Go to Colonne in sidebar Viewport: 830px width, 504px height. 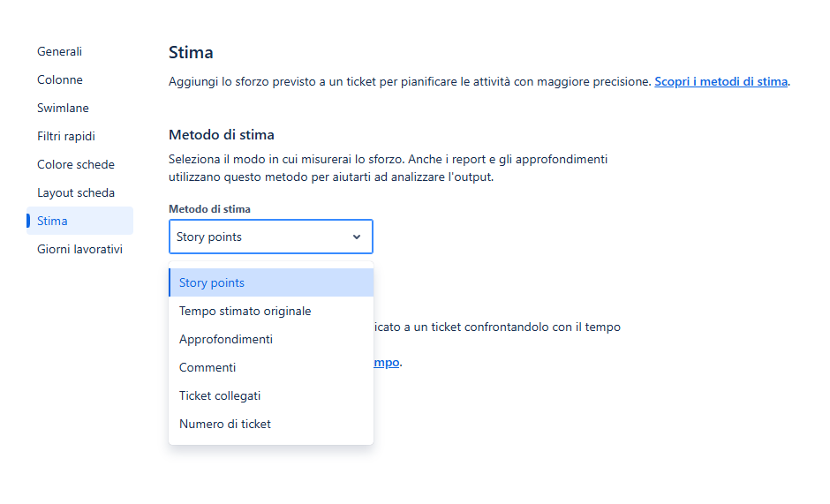[60, 80]
